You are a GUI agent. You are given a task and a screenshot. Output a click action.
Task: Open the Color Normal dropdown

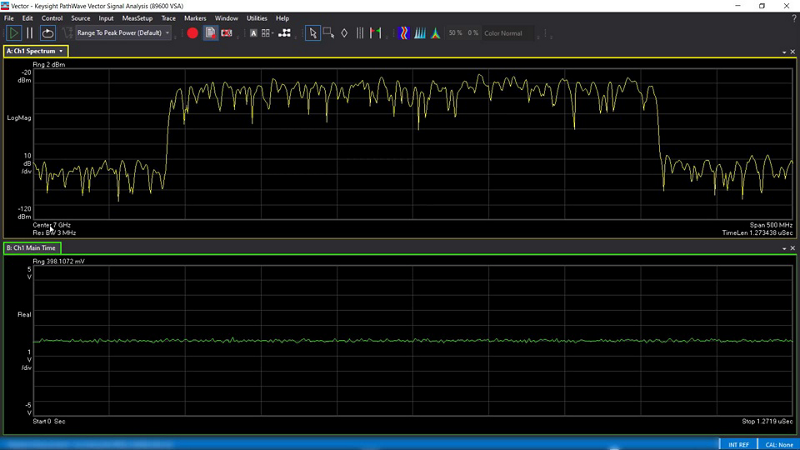[508, 33]
